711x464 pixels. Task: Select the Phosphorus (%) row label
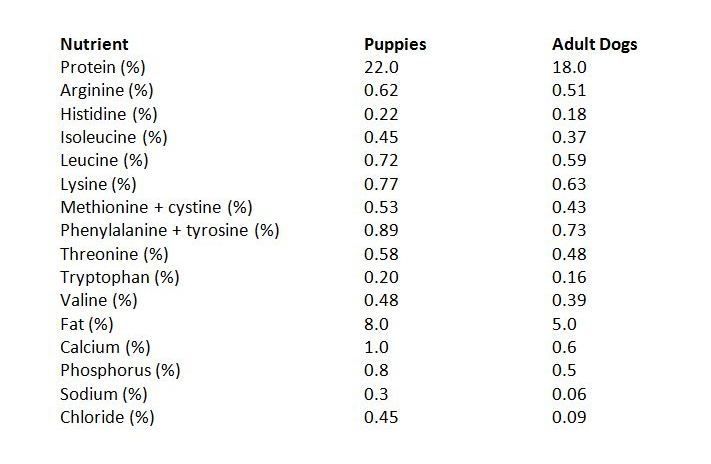click(x=120, y=371)
